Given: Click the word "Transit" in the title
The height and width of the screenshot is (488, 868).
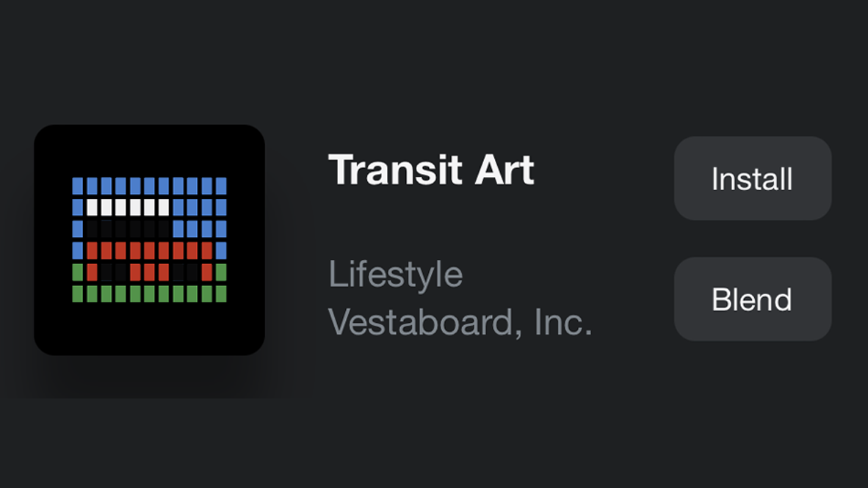Looking at the screenshot, I should click(x=395, y=170).
